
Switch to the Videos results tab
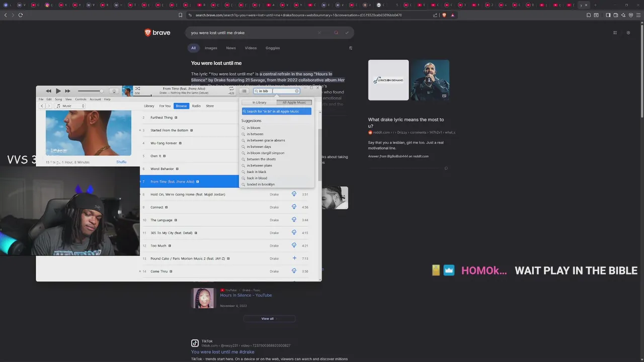coord(251,48)
